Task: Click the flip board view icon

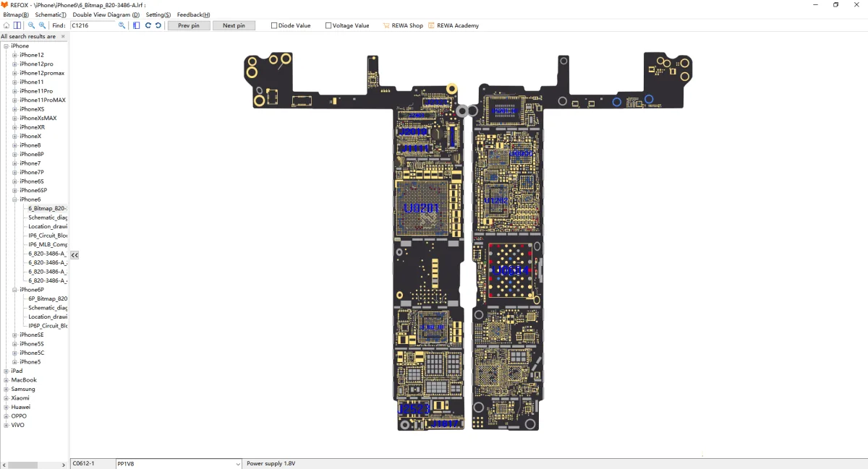Action: click(x=137, y=25)
